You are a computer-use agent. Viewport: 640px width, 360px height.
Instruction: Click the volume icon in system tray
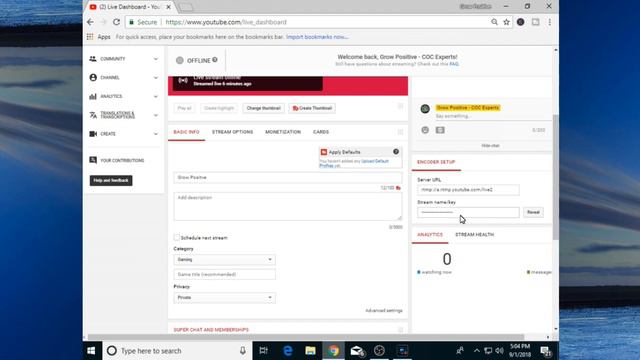[x=499, y=351]
